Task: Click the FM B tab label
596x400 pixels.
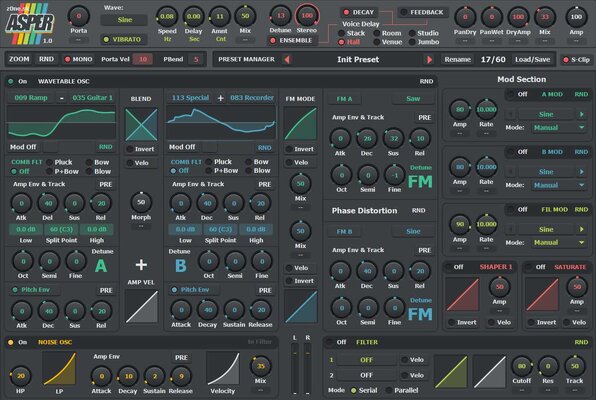Action: click(344, 232)
